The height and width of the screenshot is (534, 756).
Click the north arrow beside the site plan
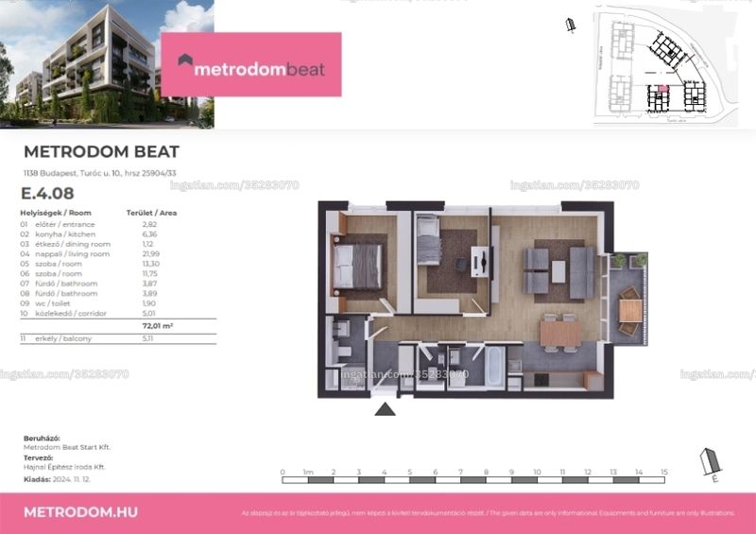[571, 26]
